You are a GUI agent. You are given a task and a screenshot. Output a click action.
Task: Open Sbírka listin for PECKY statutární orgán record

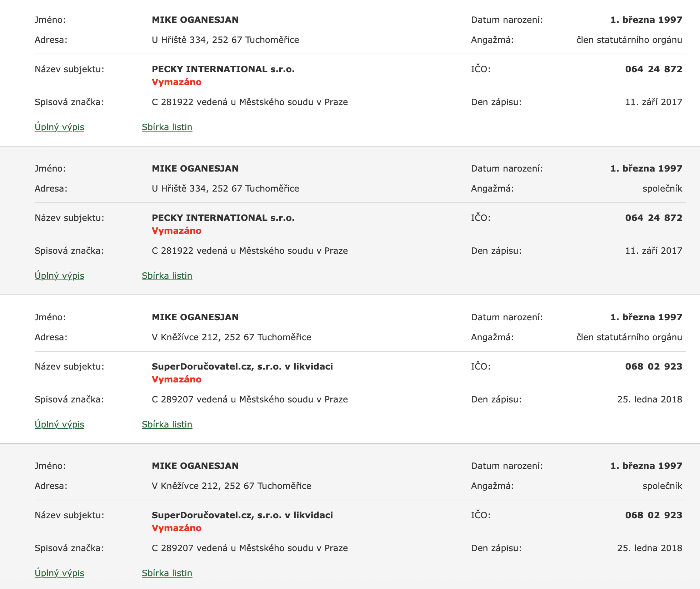pos(167,127)
